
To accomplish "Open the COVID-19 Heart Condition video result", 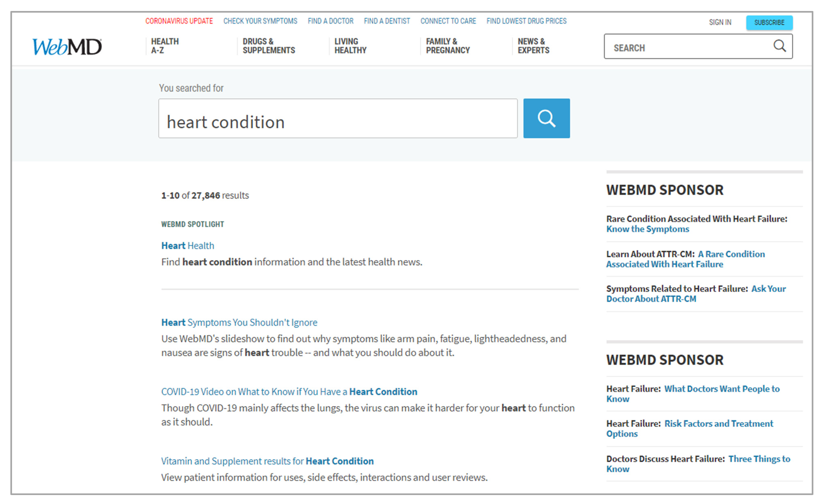I will coord(289,392).
